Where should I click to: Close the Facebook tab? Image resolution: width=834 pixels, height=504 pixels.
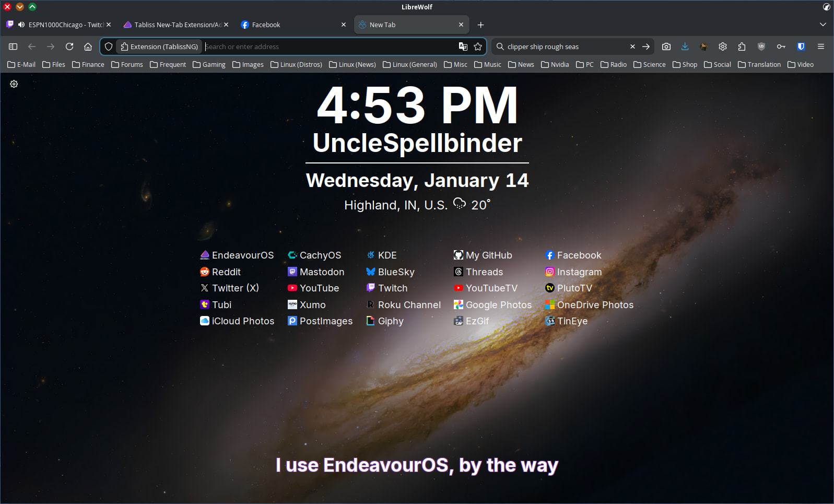[x=343, y=25]
